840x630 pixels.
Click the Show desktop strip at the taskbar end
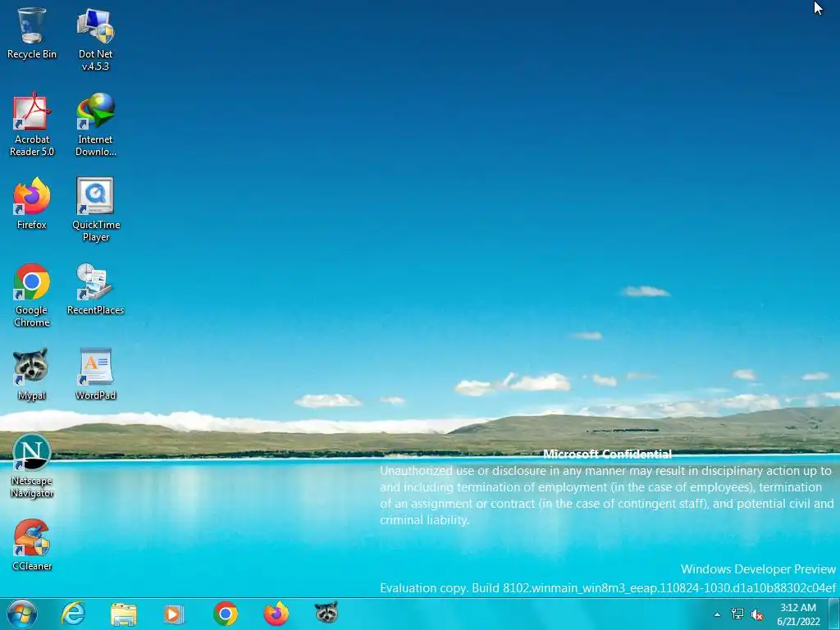pos(834,614)
